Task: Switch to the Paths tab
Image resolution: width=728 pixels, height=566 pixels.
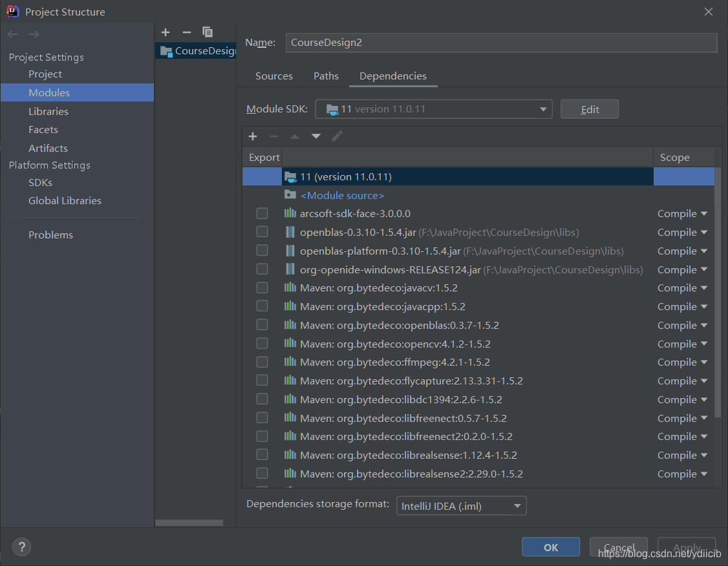Action: point(326,76)
